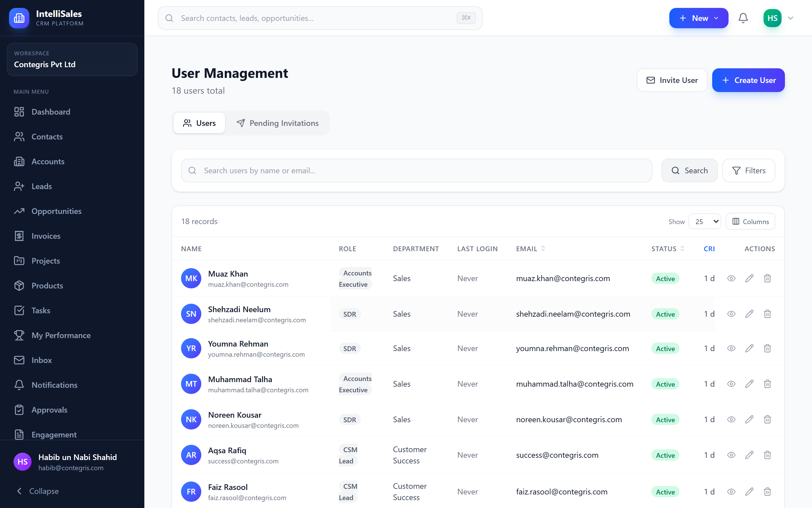Edit Muaz Khan using pencil icon
This screenshot has height=508, width=812.
pyautogui.click(x=749, y=278)
